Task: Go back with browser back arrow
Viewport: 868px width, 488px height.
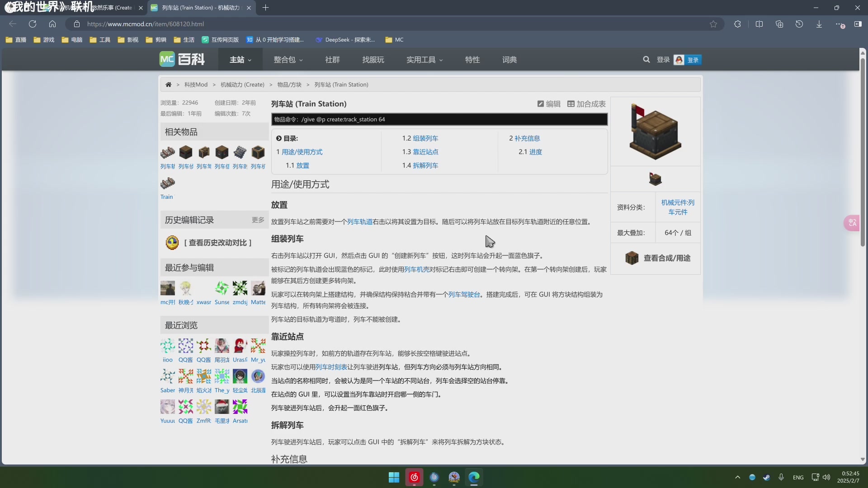Action: pyautogui.click(x=13, y=24)
